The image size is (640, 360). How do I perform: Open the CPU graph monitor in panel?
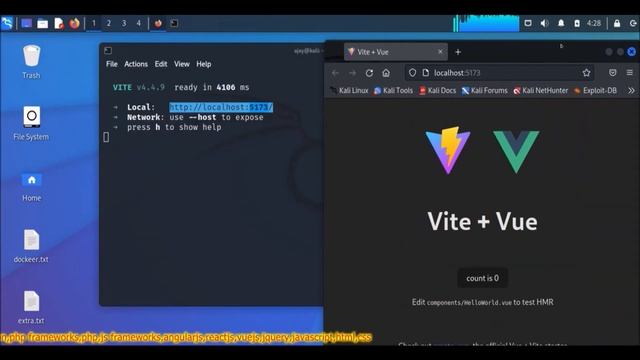[486, 23]
